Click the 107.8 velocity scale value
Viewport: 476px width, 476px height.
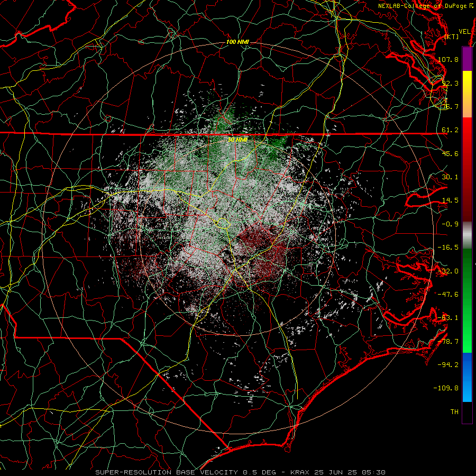448,59
